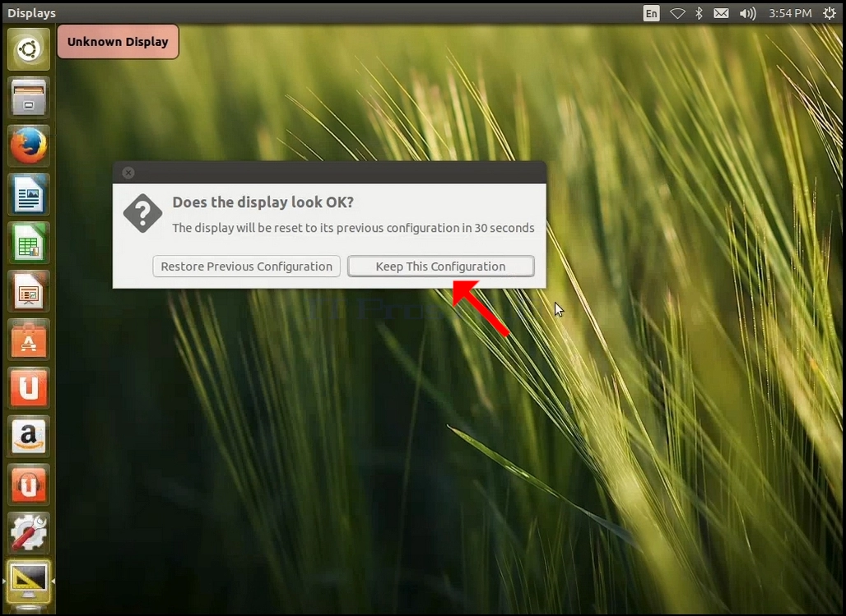Open the Files manager launcher icon
This screenshot has height=616, width=846.
pyautogui.click(x=29, y=98)
